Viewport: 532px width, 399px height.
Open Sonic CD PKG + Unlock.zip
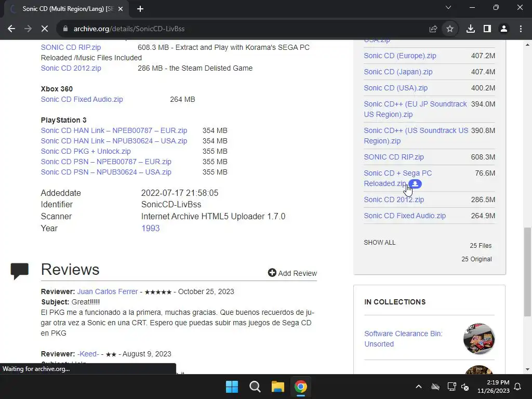click(86, 151)
